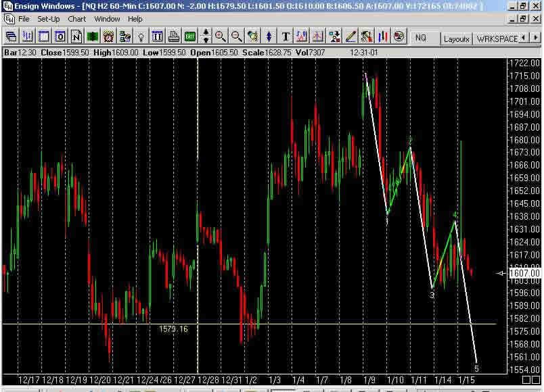Click the 12-31-01 date in the status bar
The width and height of the screenshot is (544, 392).
pyautogui.click(x=363, y=53)
